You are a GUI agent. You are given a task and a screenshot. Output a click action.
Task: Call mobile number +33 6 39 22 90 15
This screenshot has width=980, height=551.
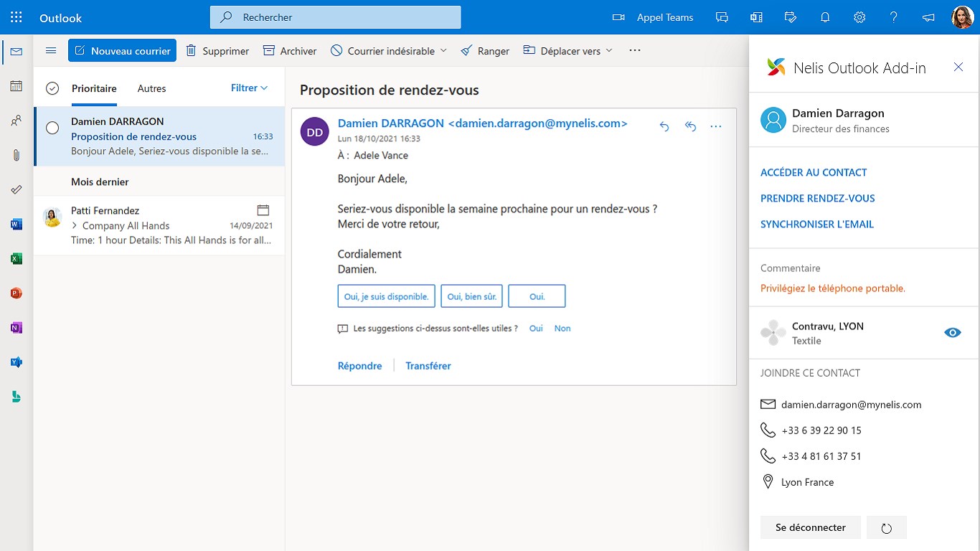[821, 430]
